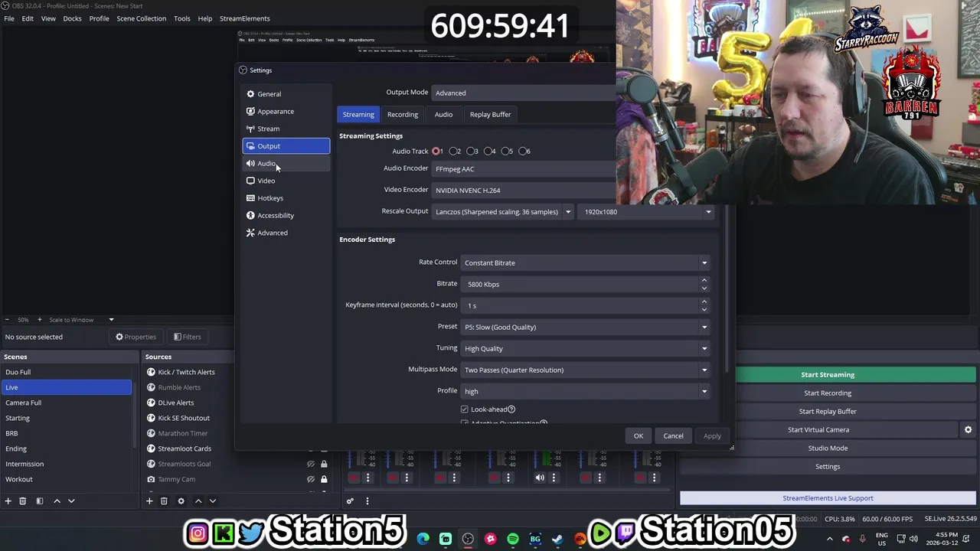
Task: Open the audio mixer menu dots beside gears
Action: pyautogui.click(x=367, y=501)
